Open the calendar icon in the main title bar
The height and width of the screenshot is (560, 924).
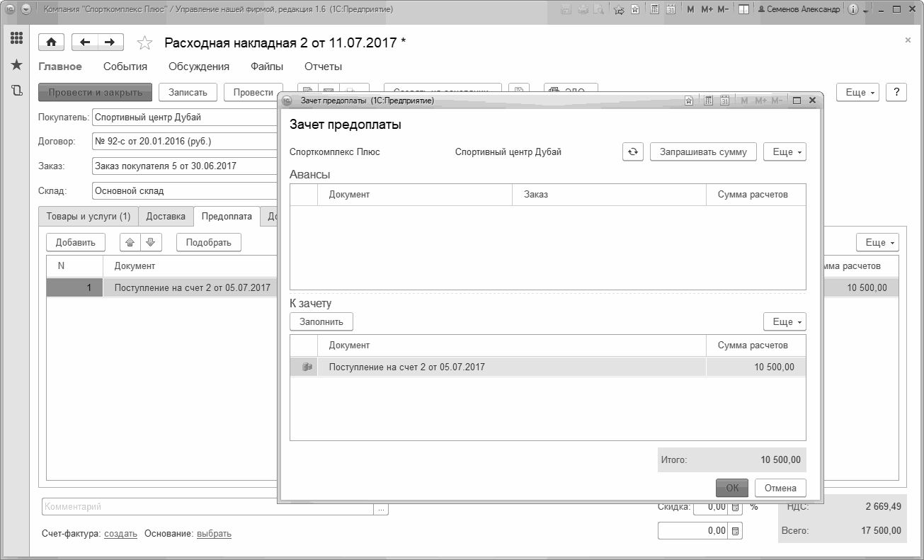[670, 10]
